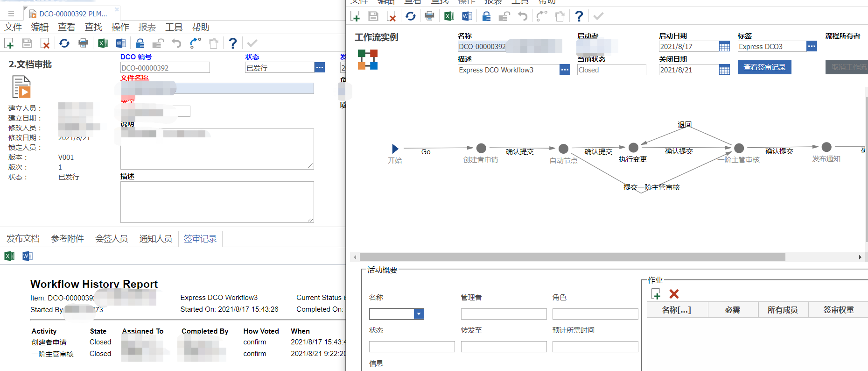Open the 查找 menu in the DCO window

94,27
